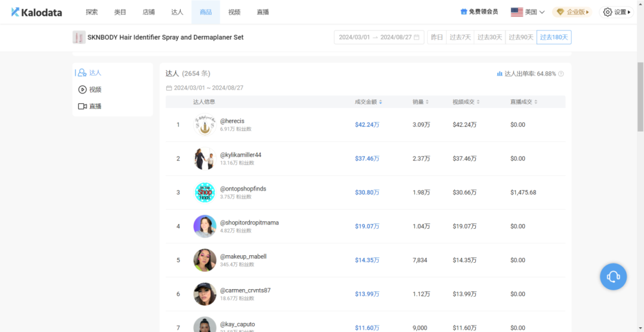The height and width of the screenshot is (332, 644).
Task: Click the SKNBODY Hair Identifier Spray product title
Action: (166, 38)
